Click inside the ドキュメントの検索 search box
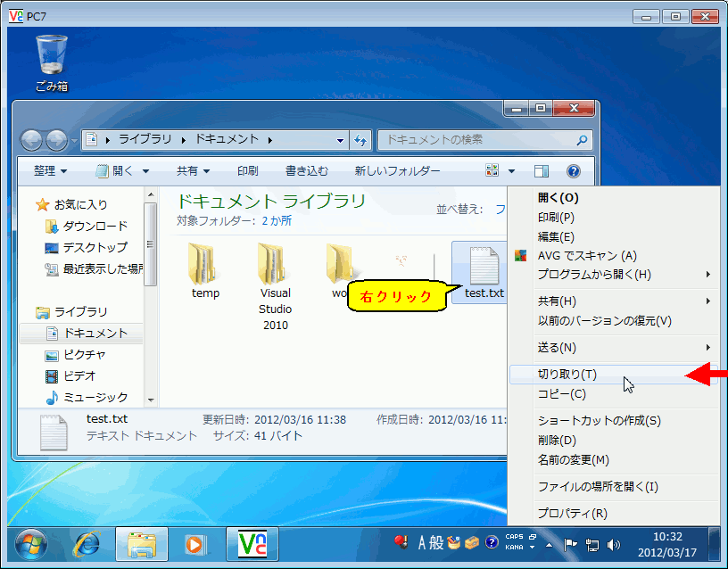 [482, 140]
